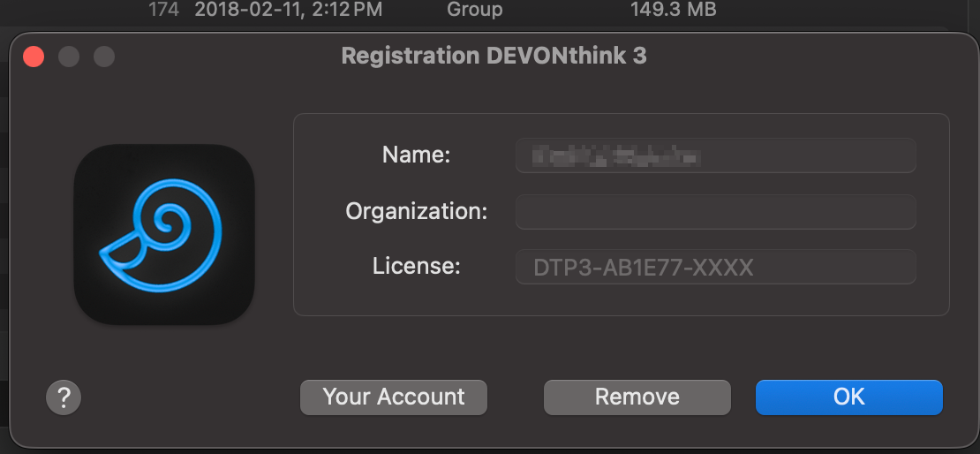Click into the Name text field

pos(715,156)
